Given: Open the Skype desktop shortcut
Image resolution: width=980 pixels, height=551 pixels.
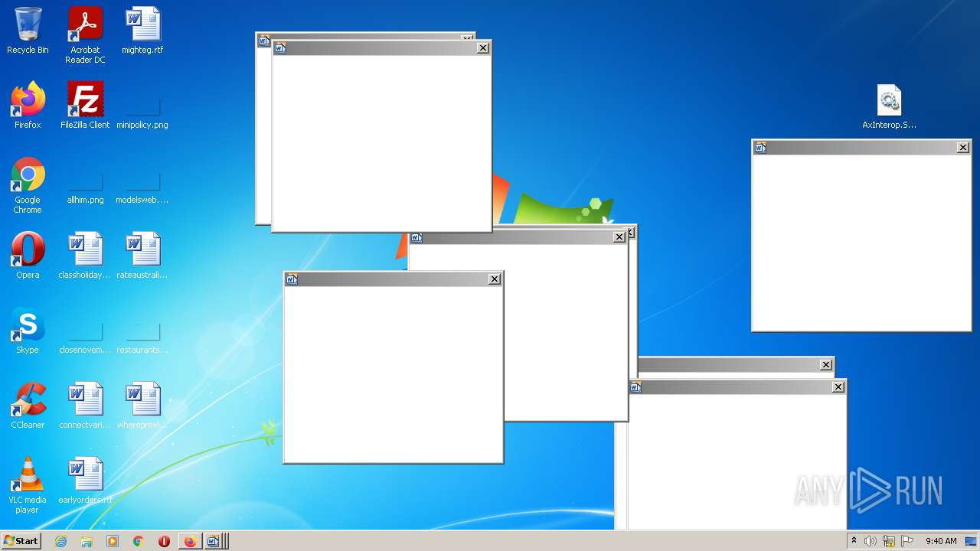Looking at the screenshot, I should (28, 331).
